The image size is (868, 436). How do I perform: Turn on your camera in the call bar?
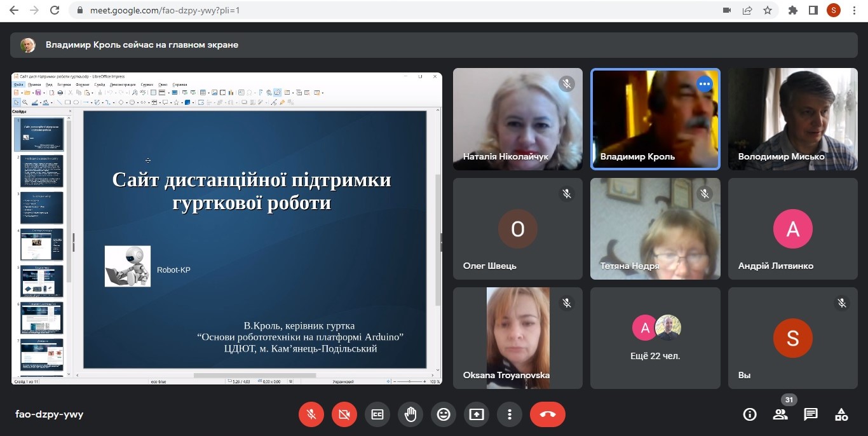coord(344,414)
